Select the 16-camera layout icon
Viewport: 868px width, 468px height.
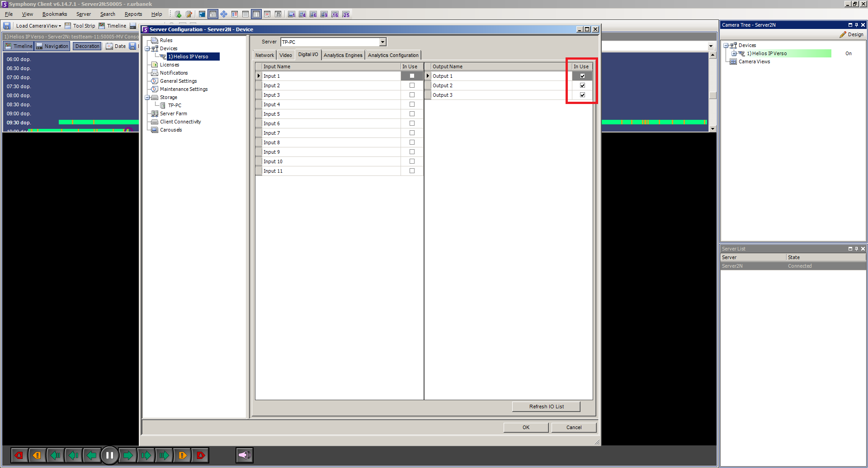coord(335,14)
